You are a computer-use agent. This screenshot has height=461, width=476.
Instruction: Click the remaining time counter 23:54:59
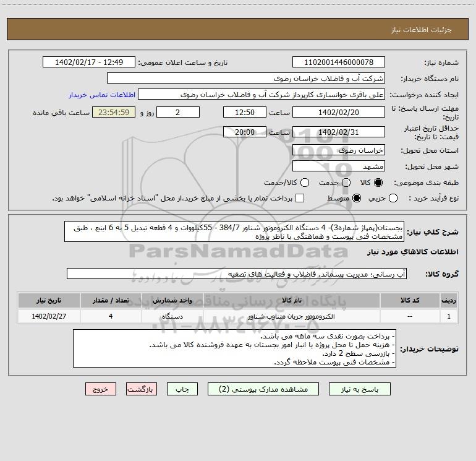coord(114,112)
